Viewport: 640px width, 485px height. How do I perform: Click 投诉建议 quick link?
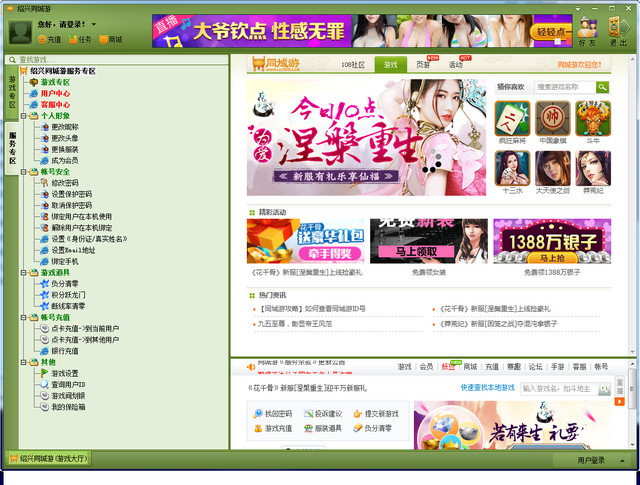pos(323,414)
